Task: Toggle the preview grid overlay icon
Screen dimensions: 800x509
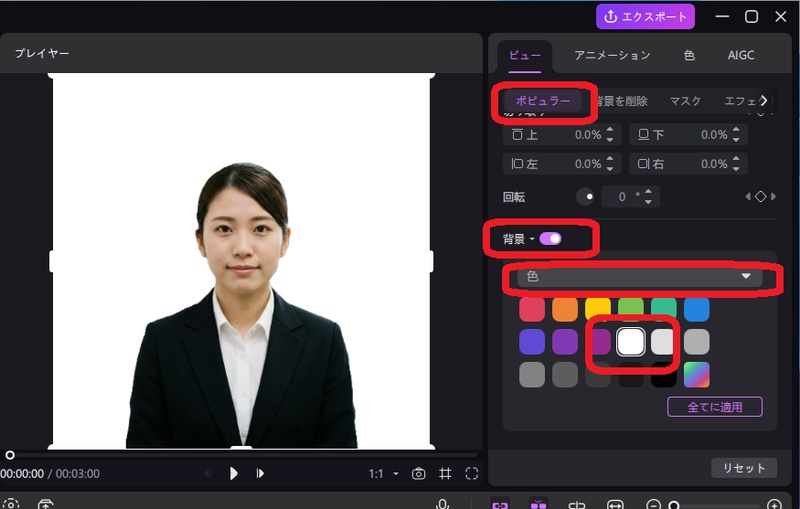Action: pos(445,474)
